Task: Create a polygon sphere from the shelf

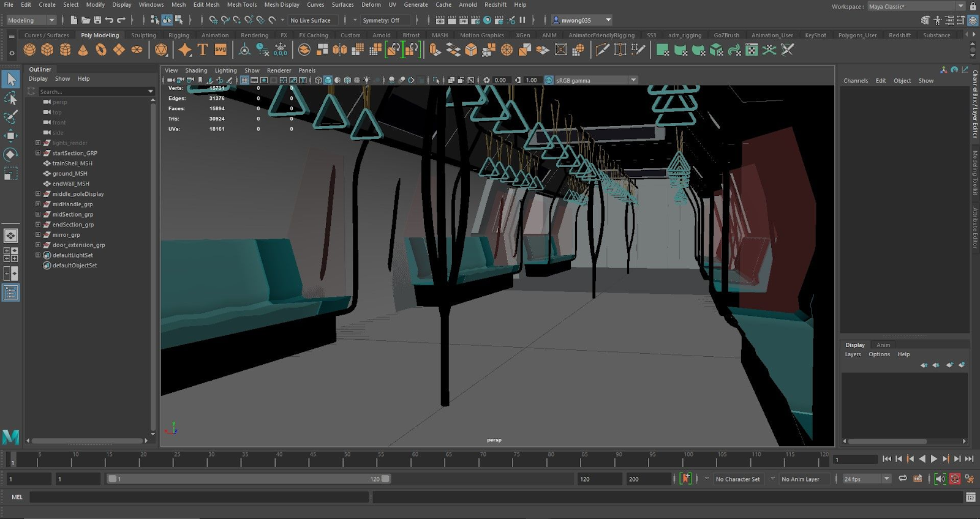Action: point(29,50)
